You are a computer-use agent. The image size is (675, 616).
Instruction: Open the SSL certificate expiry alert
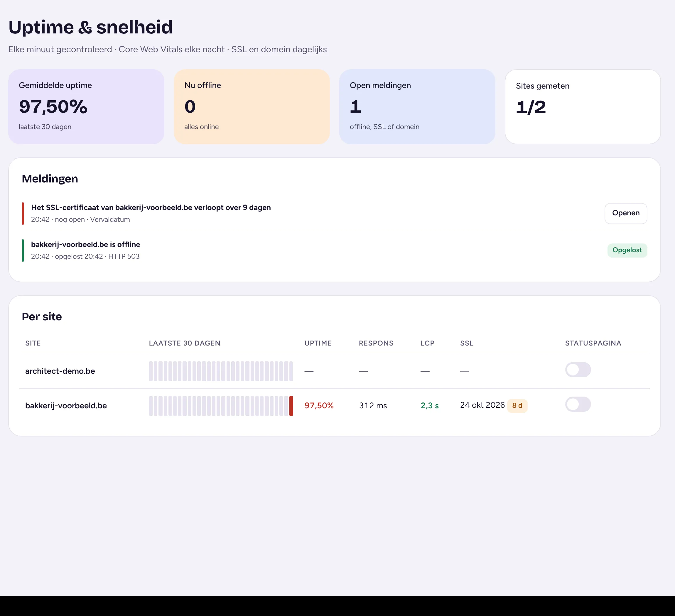click(625, 213)
